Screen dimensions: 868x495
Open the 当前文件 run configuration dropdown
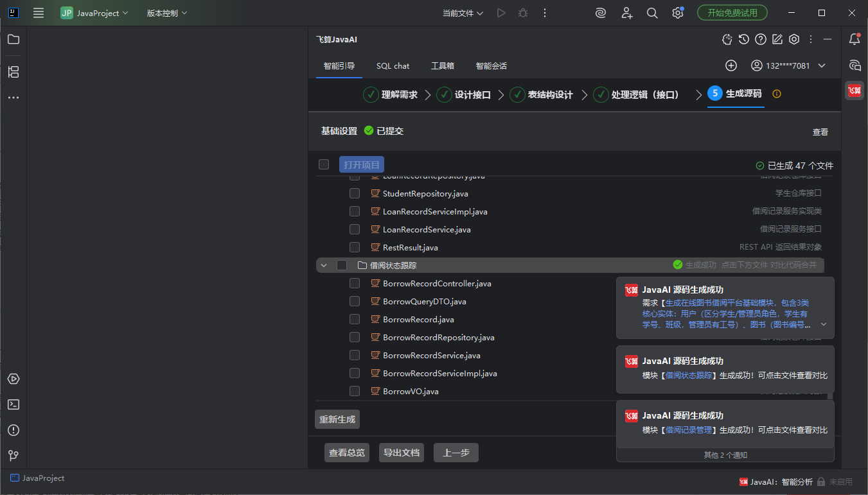(463, 13)
